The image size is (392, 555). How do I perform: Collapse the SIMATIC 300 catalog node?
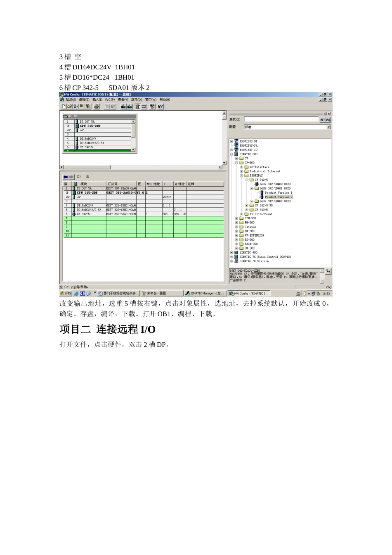click(231, 154)
